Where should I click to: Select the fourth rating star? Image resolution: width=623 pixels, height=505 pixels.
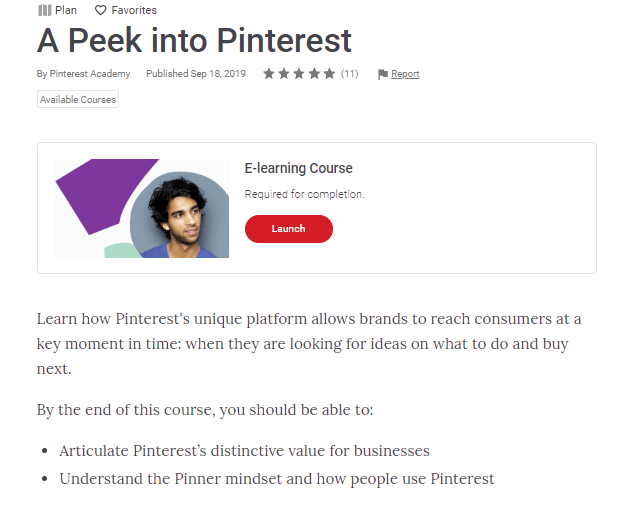[314, 74]
